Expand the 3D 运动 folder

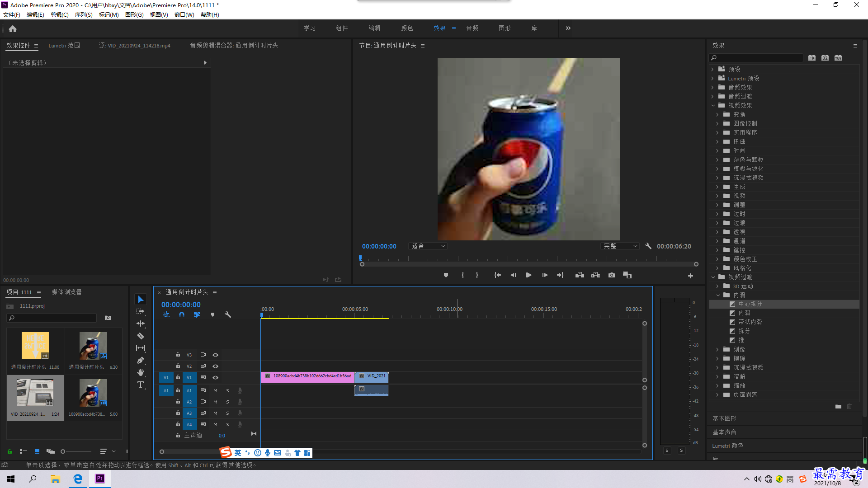(x=717, y=286)
